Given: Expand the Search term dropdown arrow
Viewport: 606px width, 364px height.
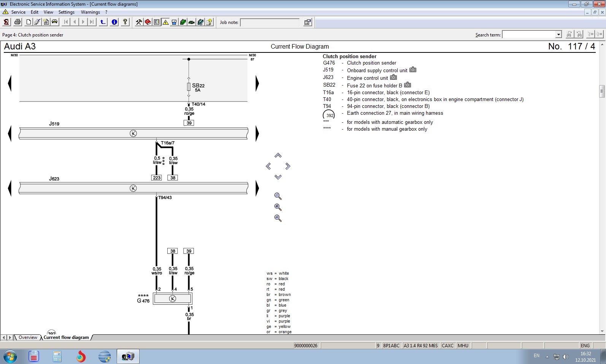Looking at the screenshot, I should (x=558, y=35).
